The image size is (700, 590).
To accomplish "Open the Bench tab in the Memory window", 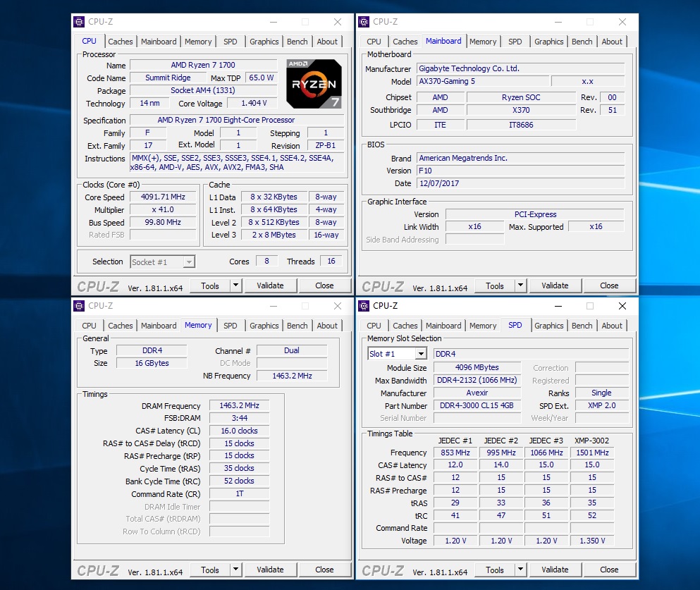I will [x=297, y=326].
